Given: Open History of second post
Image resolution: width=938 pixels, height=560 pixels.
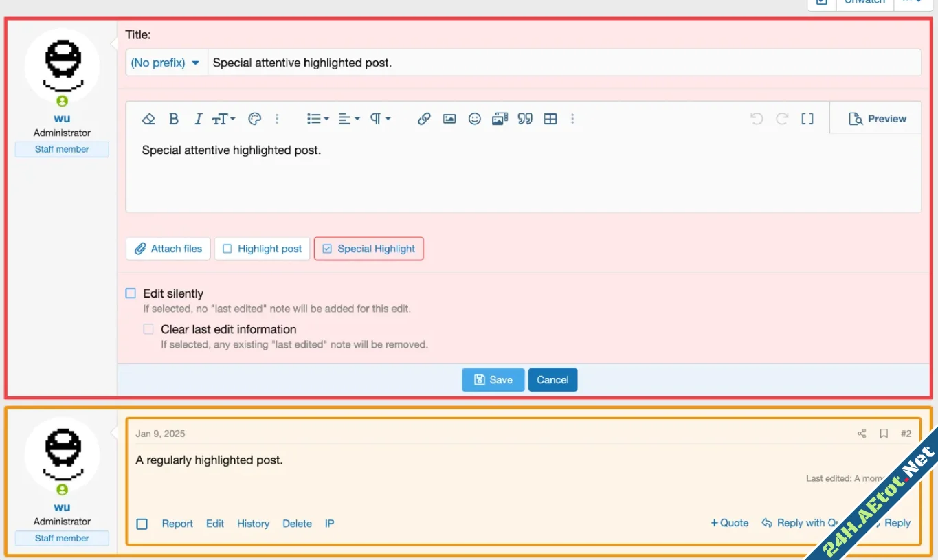Looking at the screenshot, I should click(x=253, y=524).
